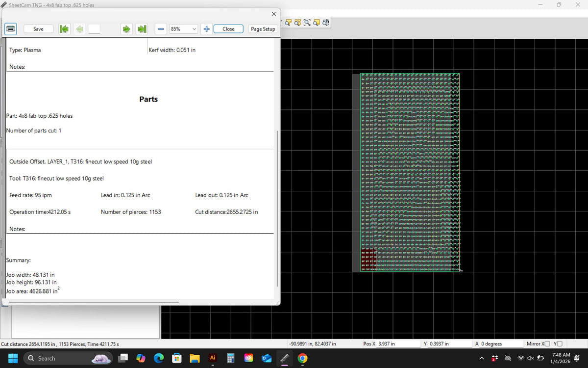Viewport: 588px width, 368px height.
Task: Select the zoom window tool with dashed frame
Action: 307,22
